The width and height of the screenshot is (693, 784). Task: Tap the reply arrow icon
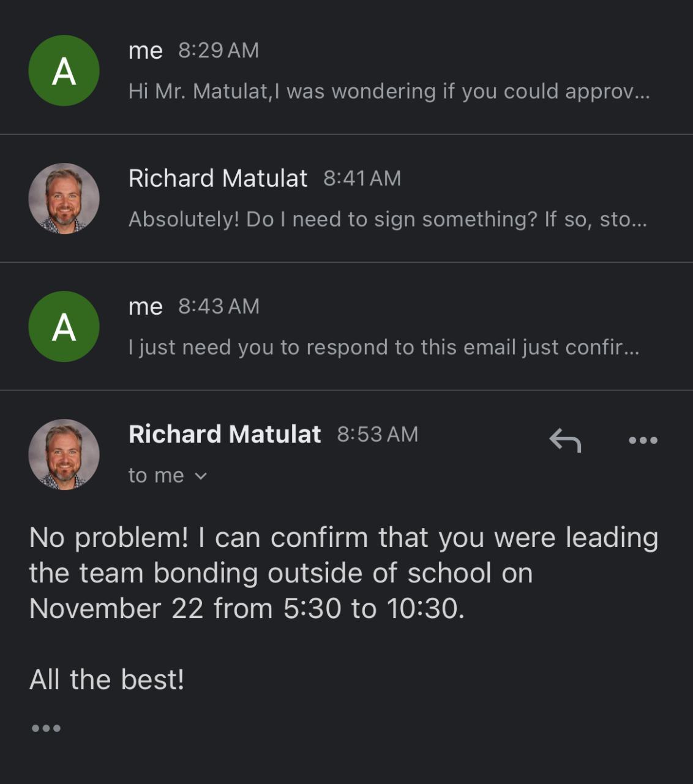[x=564, y=440]
